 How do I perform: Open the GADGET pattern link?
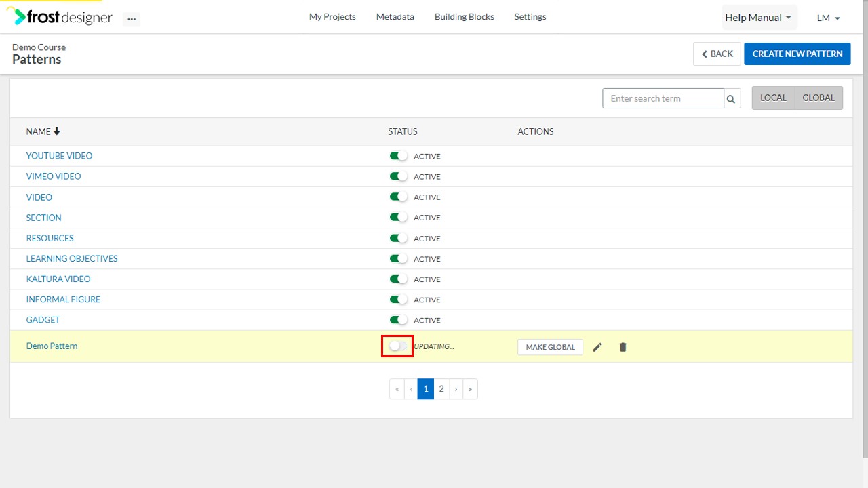pos(43,319)
